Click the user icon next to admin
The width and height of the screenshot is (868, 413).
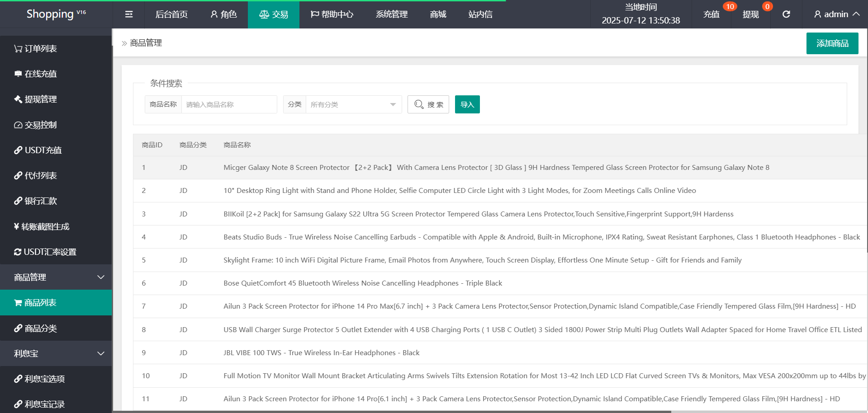pyautogui.click(x=817, y=14)
